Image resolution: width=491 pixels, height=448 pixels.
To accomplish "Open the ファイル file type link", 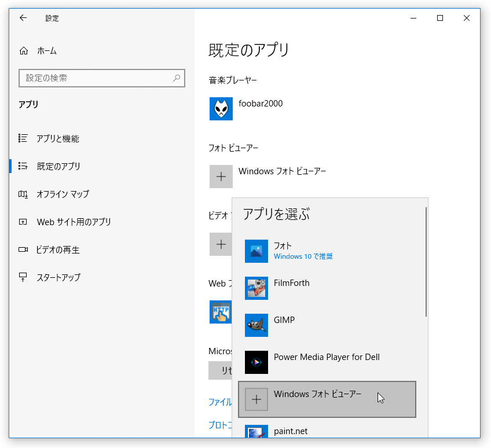I will [220, 402].
